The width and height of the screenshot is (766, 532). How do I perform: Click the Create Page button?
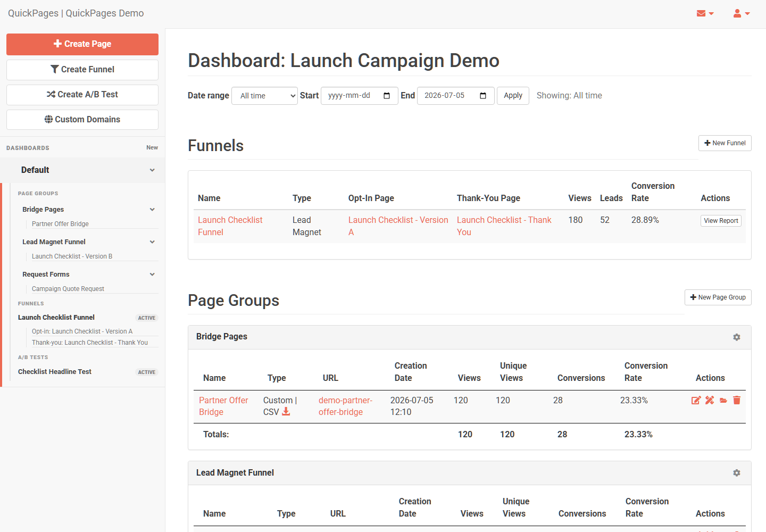coord(82,44)
